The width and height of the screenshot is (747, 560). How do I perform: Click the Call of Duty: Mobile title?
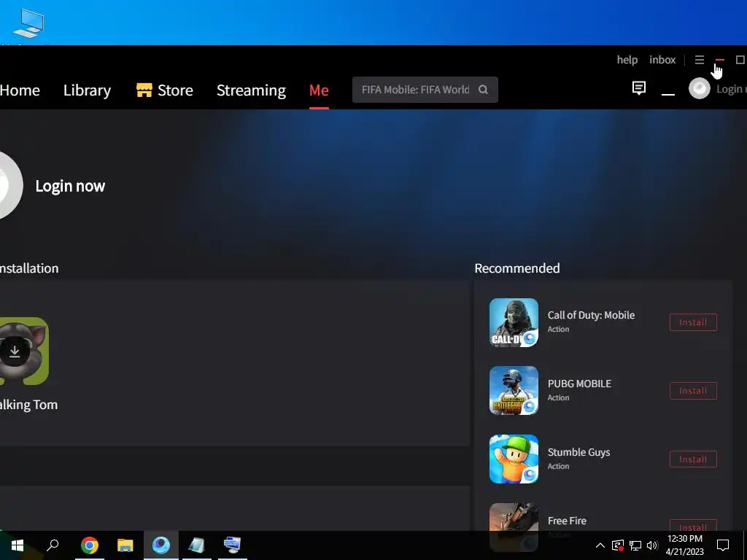click(591, 315)
